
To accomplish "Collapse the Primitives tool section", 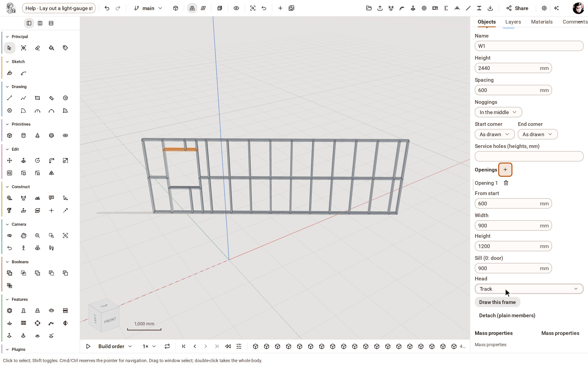I will click(x=7, y=124).
